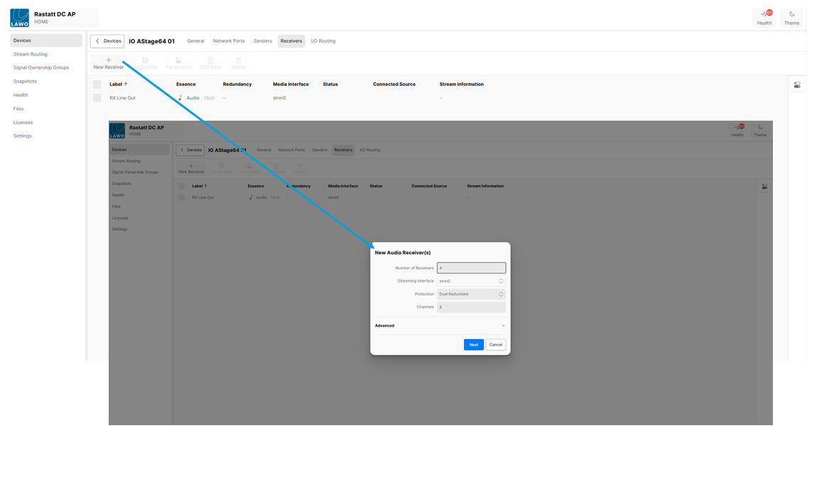Click the blue Next button
The width and height of the screenshot is (829, 504).
click(473, 344)
